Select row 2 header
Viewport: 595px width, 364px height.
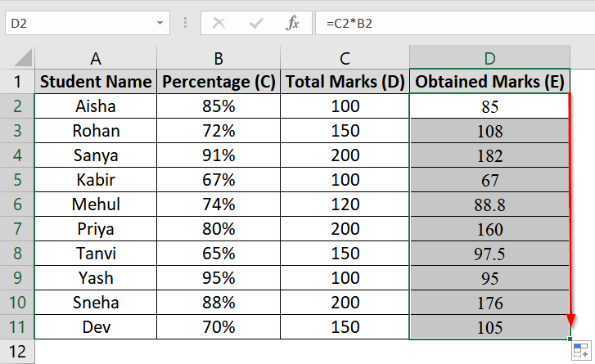(17, 106)
